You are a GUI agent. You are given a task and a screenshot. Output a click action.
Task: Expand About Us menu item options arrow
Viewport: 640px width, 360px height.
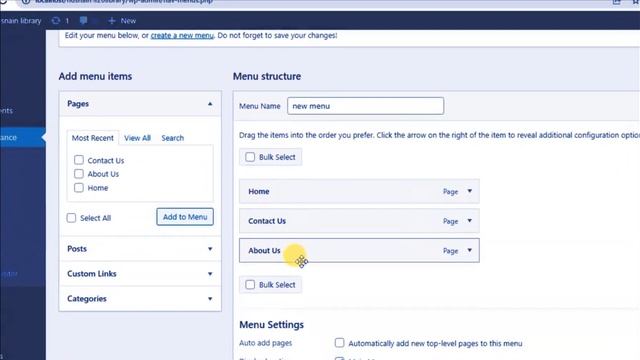(470, 250)
